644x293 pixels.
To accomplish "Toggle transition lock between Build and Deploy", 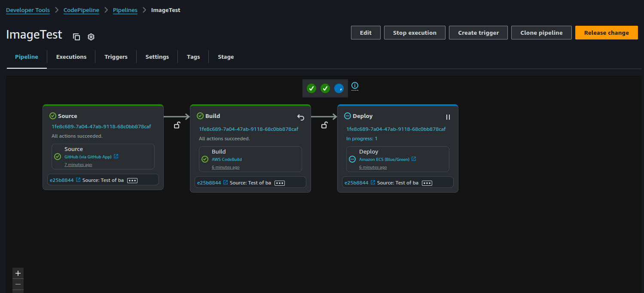I will point(324,125).
